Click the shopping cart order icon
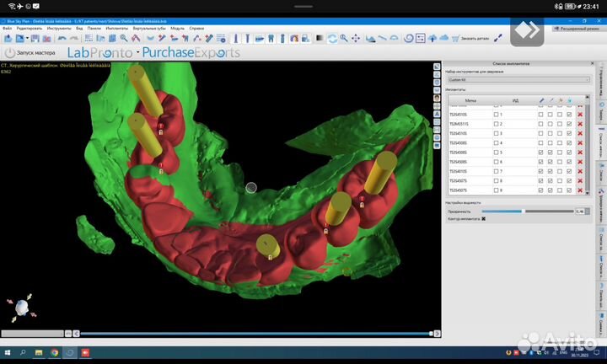Screen dimensions: 607x364 456,38
